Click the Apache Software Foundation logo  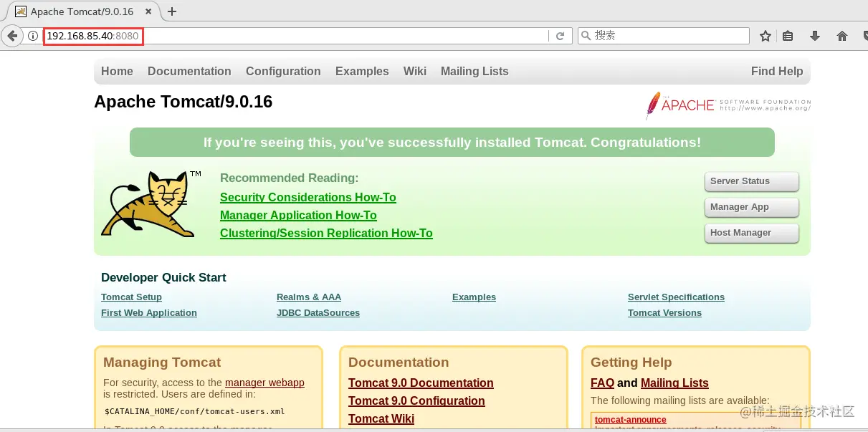click(x=728, y=105)
